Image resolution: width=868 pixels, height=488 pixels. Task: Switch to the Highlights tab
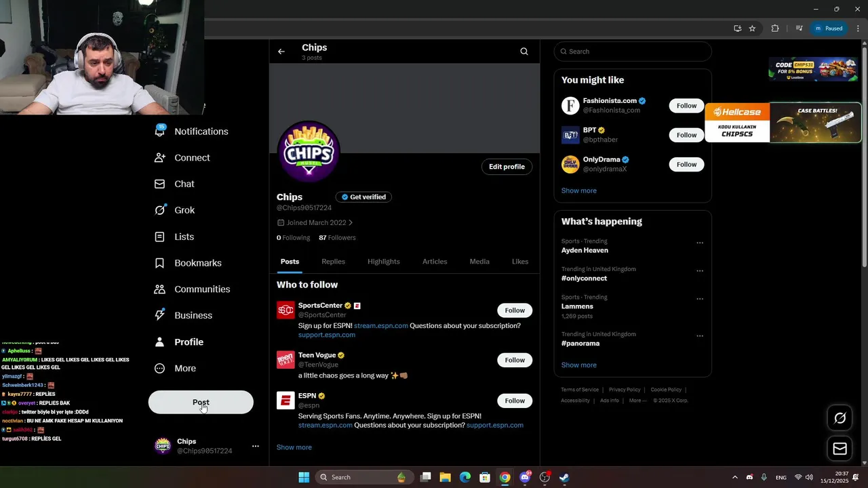point(384,262)
